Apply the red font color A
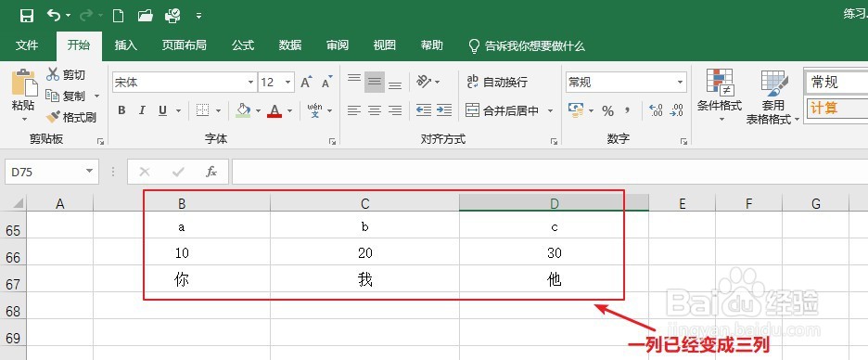Viewport: 868px width, 360px height. [x=274, y=110]
